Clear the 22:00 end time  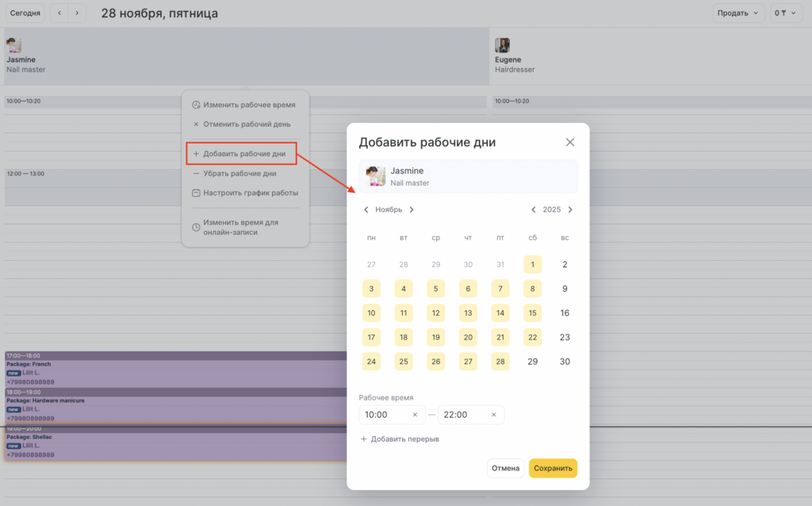tap(493, 415)
